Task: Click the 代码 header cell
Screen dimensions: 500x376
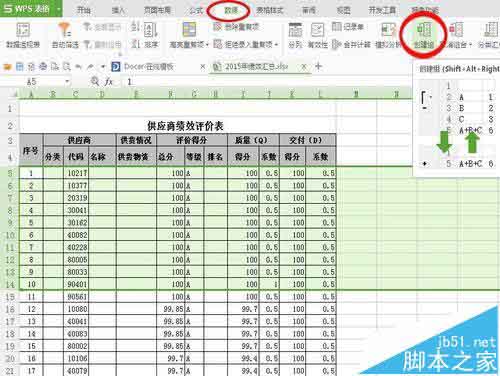Action: [x=76, y=157]
